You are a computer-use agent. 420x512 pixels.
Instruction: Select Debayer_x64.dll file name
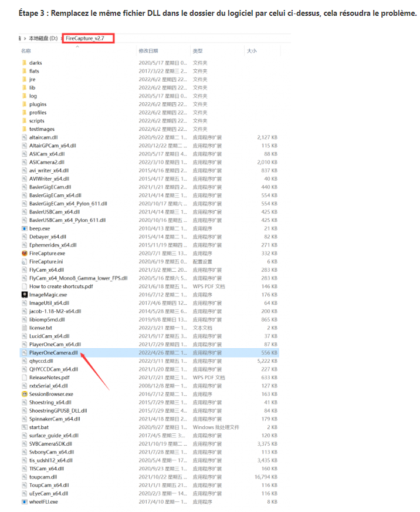[x=48, y=237]
